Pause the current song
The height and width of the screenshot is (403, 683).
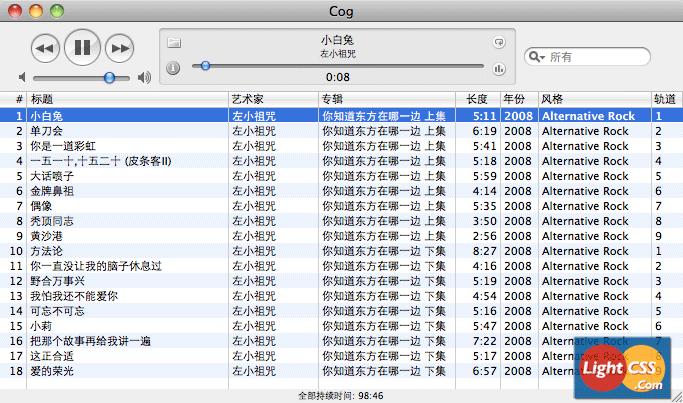point(82,46)
